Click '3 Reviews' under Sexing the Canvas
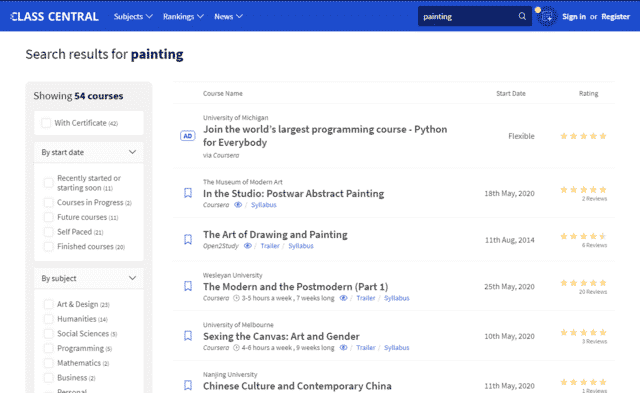Viewport: 640px width, 393px height. point(594,342)
